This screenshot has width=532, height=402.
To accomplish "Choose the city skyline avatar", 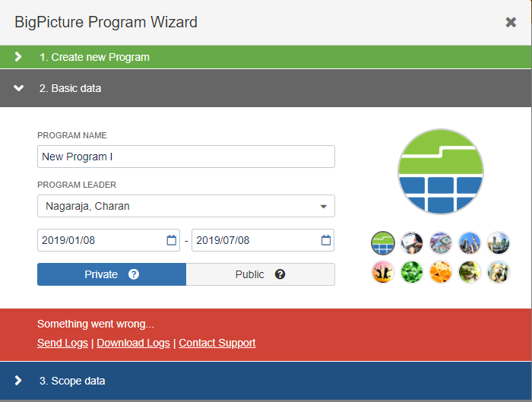I will click(x=499, y=243).
